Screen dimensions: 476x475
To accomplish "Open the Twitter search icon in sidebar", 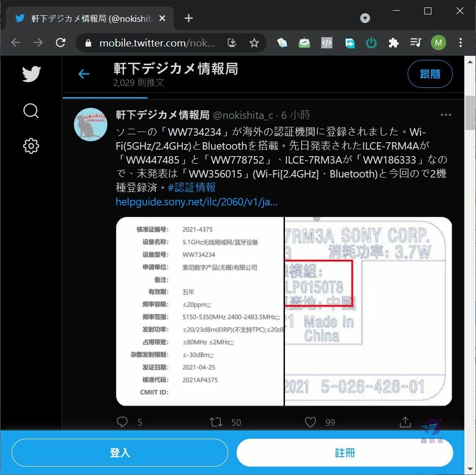I will pos(31,111).
